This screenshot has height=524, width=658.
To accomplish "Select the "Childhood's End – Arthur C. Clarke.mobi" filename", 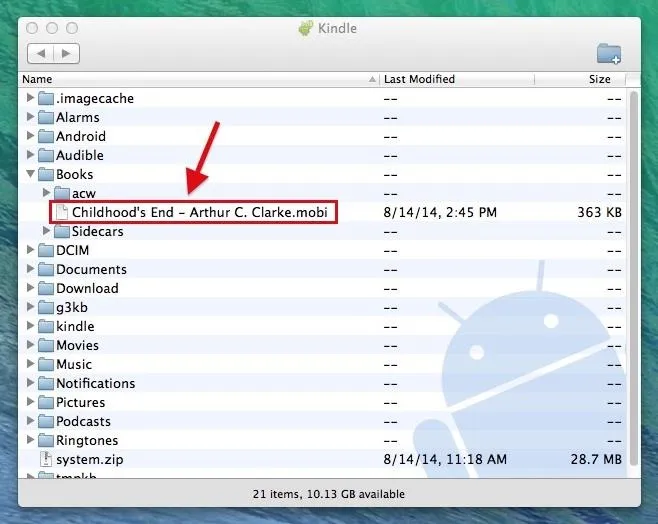I will [200, 212].
